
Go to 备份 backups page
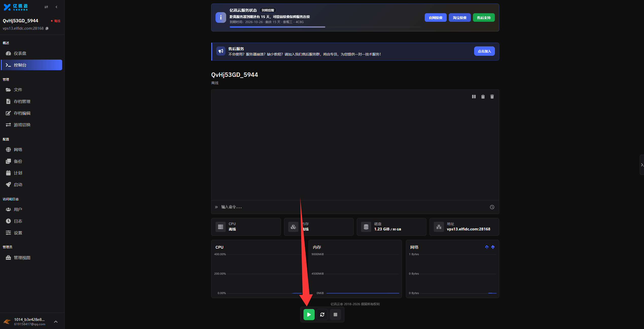(32, 161)
